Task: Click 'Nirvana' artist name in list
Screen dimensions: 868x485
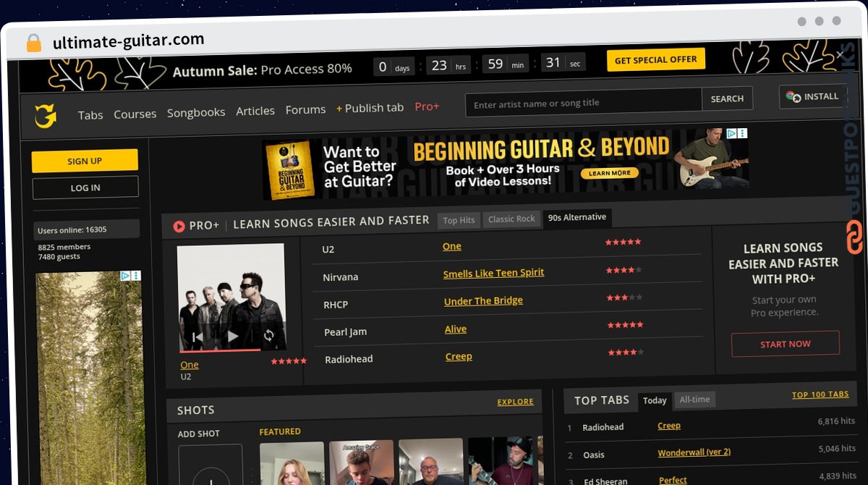Action: tap(341, 277)
